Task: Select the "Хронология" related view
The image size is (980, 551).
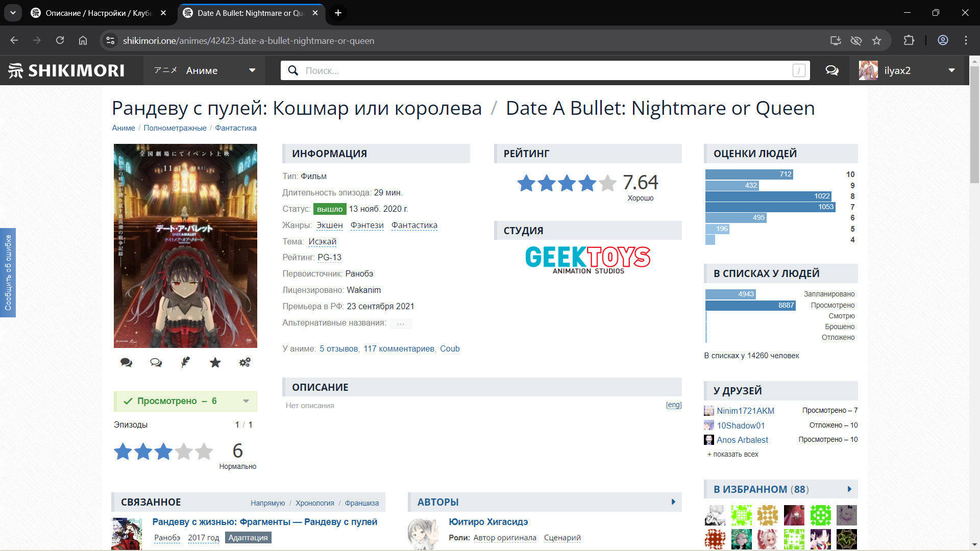Action: click(314, 503)
